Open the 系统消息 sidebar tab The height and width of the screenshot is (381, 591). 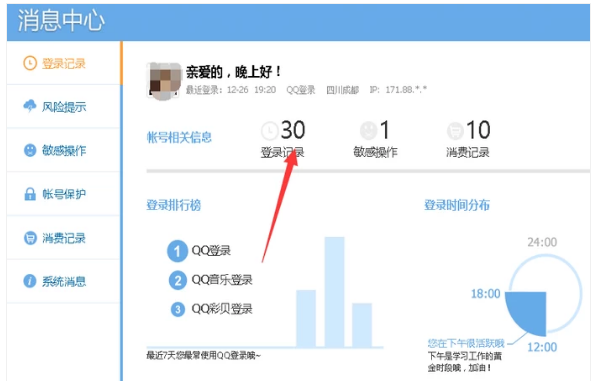63,281
